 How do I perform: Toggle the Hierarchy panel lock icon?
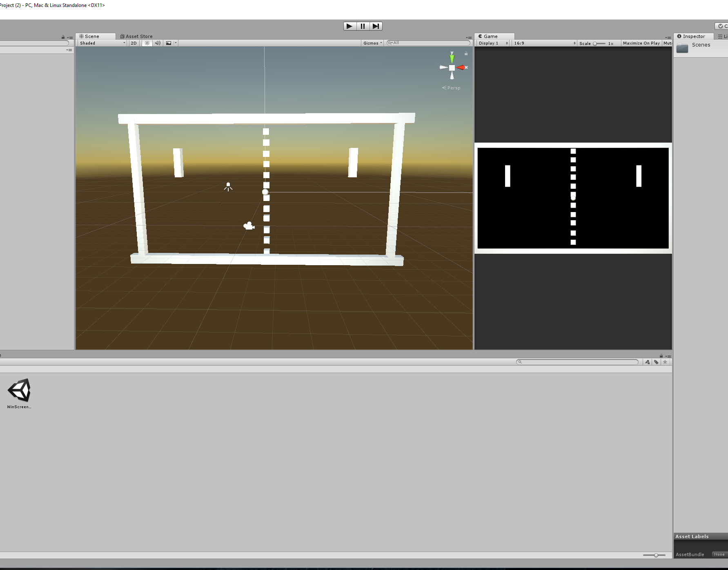coord(63,37)
